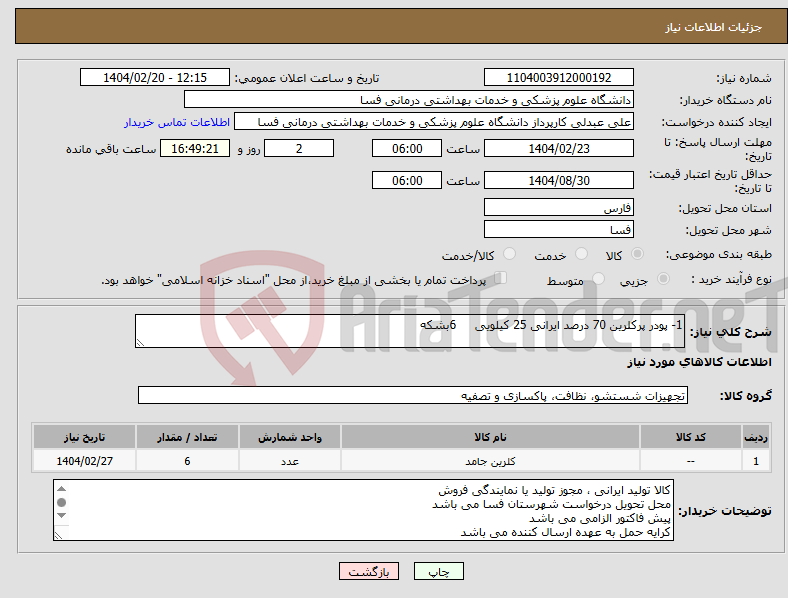
Task: Click the تعداد / مقدار column header
Action: (x=187, y=437)
